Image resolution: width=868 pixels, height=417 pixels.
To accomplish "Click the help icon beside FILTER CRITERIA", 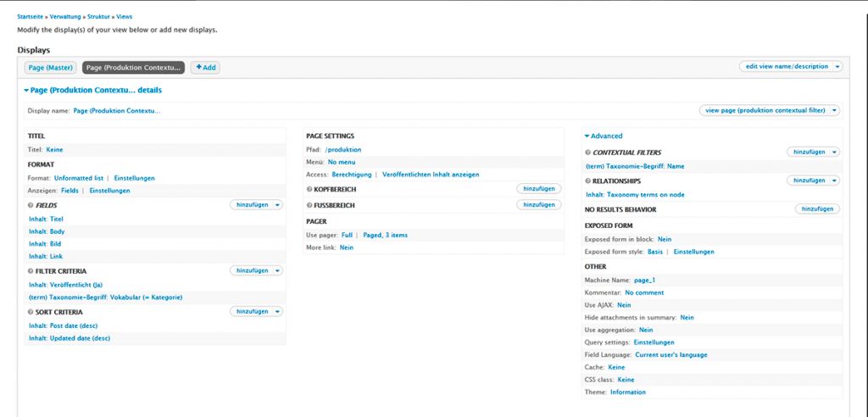I will [31, 271].
